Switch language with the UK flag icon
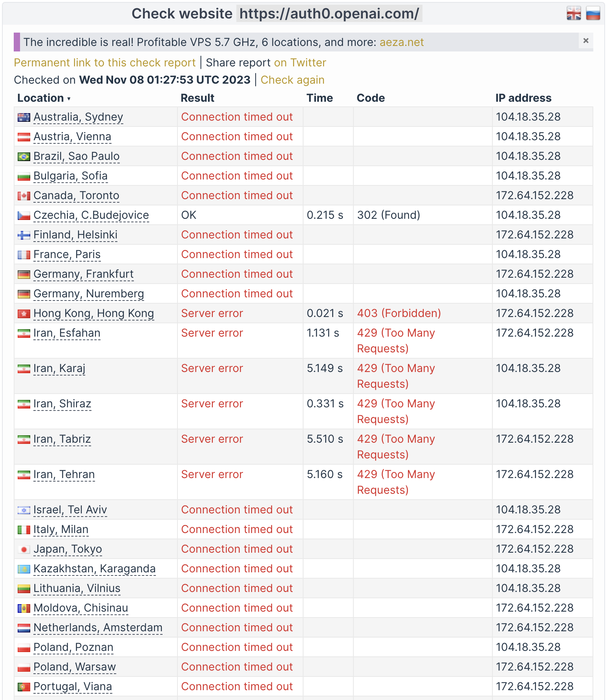Screen dimensions: 609x700 (x=574, y=13)
